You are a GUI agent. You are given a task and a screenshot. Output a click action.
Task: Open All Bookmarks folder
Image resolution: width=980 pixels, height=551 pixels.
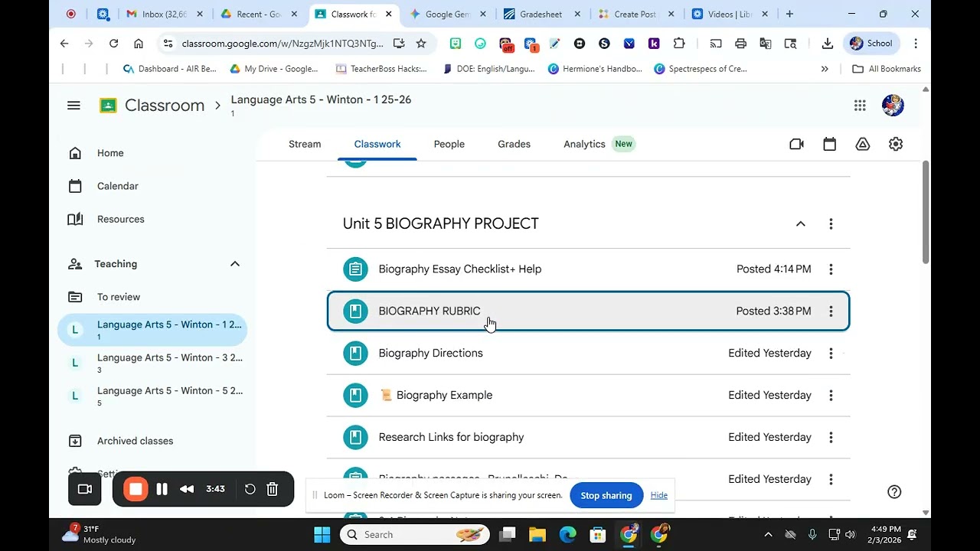tap(887, 69)
